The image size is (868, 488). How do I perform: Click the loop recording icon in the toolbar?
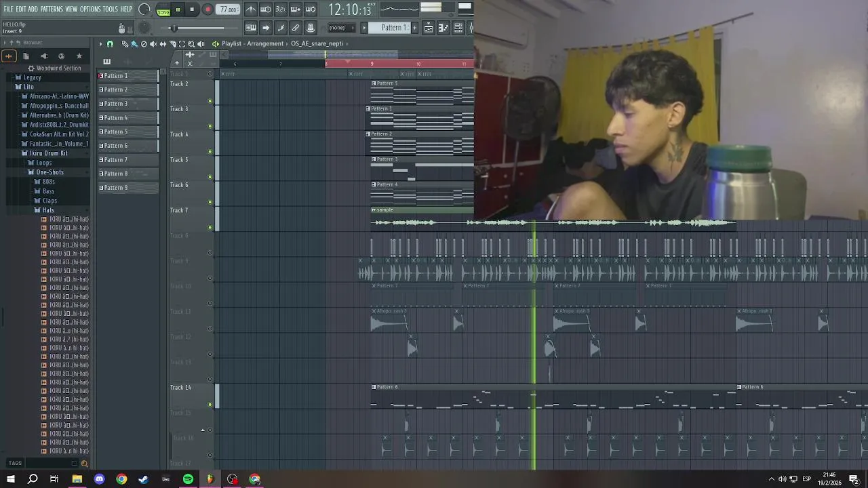click(311, 9)
